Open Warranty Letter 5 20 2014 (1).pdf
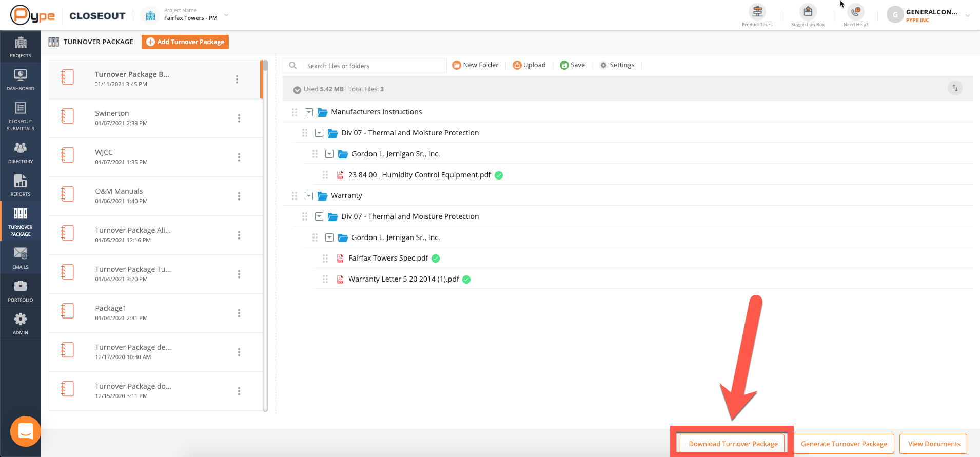 (403, 279)
